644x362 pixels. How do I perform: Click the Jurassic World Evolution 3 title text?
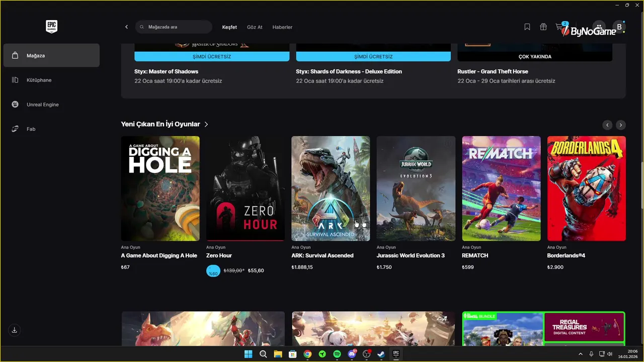pyautogui.click(x=411, y=255)
